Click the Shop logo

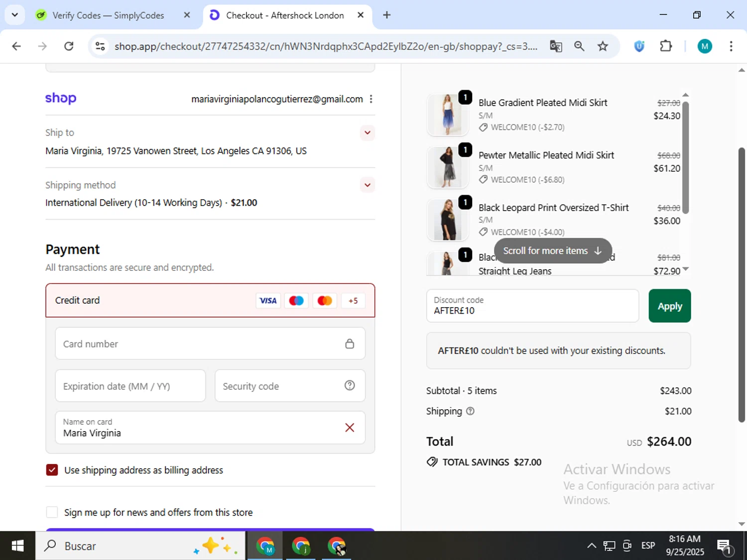coord(61,98)
